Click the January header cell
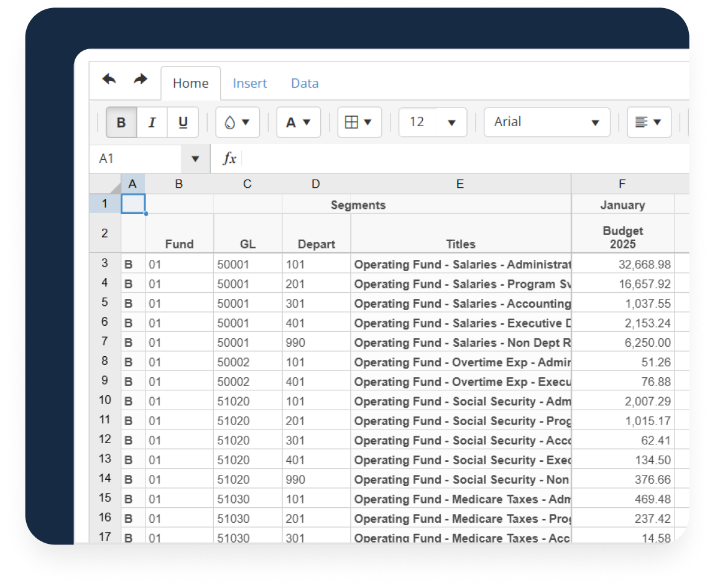The height and width of the screenshot is (588, 715). pos(622,204)
